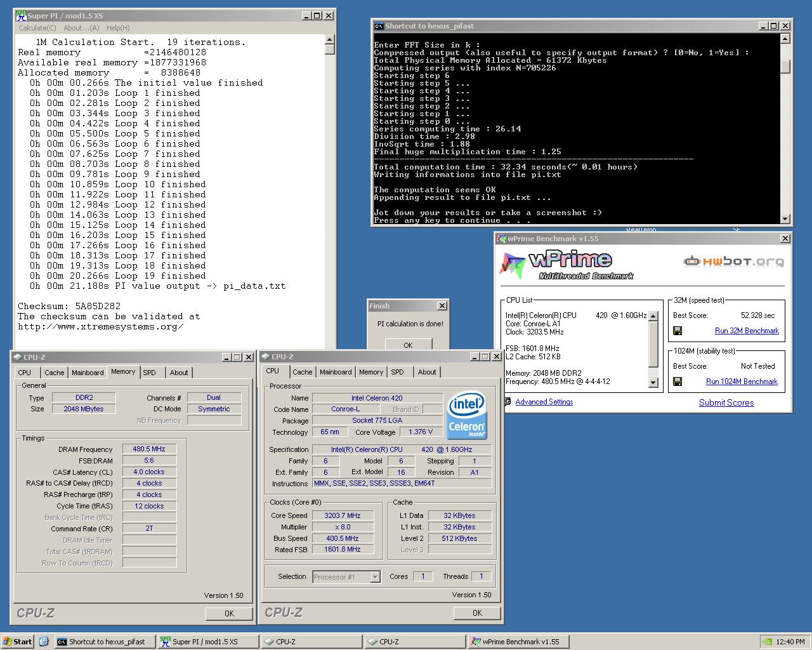This screenshot has width=812, height=650.
Task: Click the Command Rate value 2T
Action: coord(149,528)
